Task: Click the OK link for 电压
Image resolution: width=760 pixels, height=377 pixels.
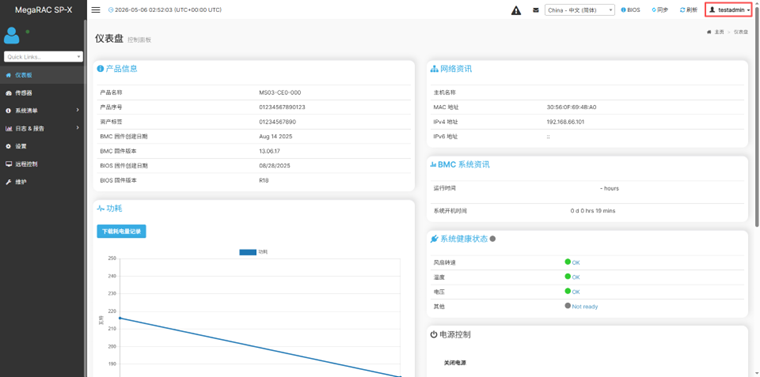Action: pyautogui.click(x=576, y=292)
